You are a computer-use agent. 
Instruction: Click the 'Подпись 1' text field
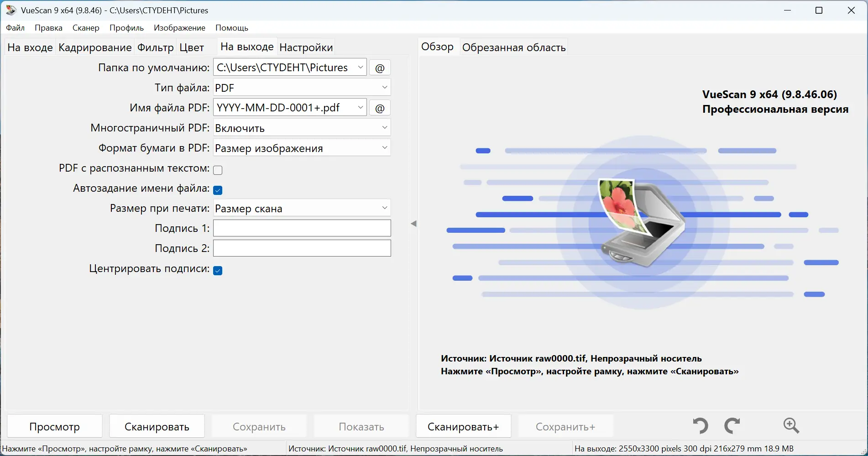click(x=302, y=228)
